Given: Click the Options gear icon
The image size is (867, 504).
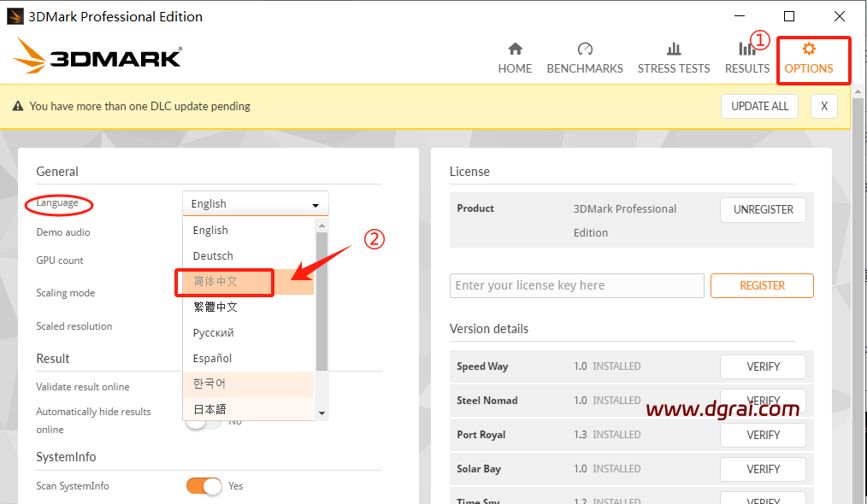Looking at the screenshot, I should pyautogui.click(x=809, y=49).
